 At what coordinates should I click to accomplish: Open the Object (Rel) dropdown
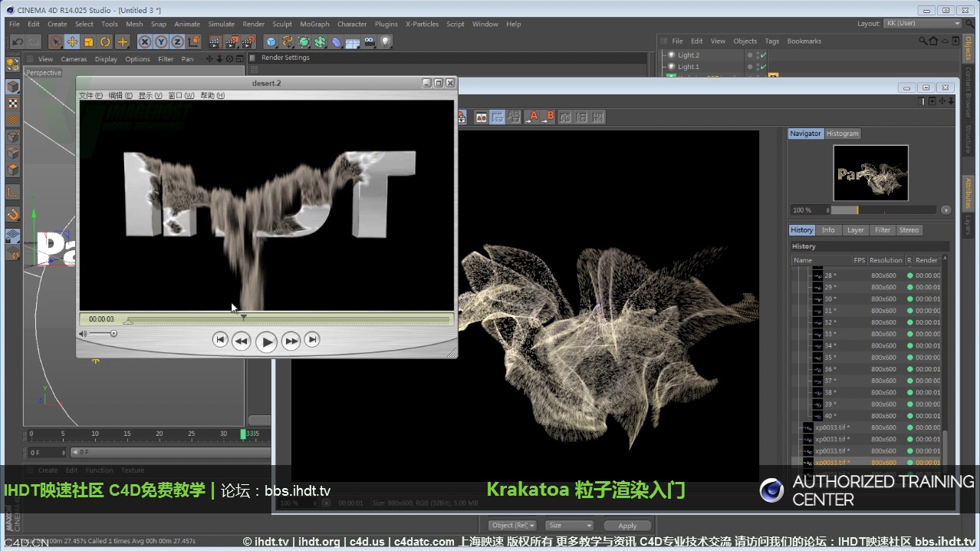click(513, 525)
